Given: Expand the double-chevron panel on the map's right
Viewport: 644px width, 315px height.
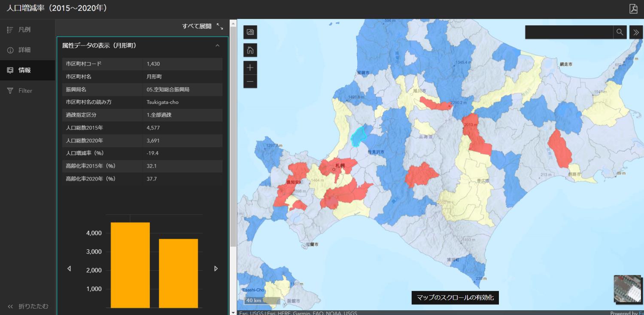Looking at the screenshot, I should (636, 32).
